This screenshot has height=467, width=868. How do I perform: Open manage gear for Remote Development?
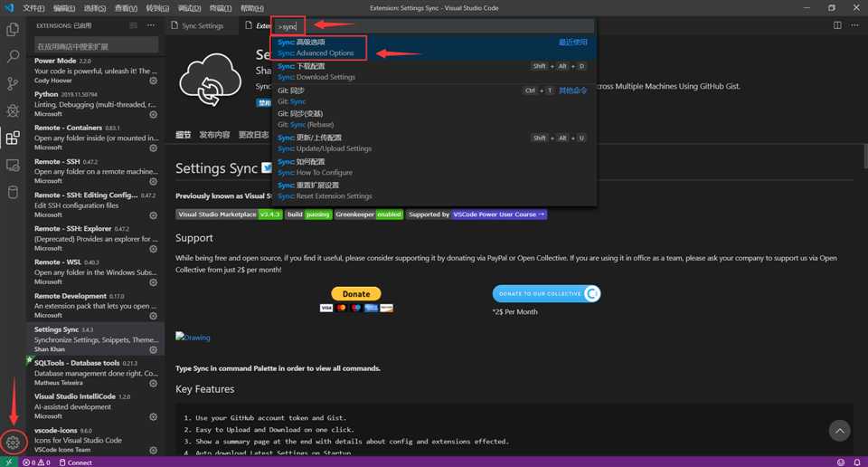[154, 316]
